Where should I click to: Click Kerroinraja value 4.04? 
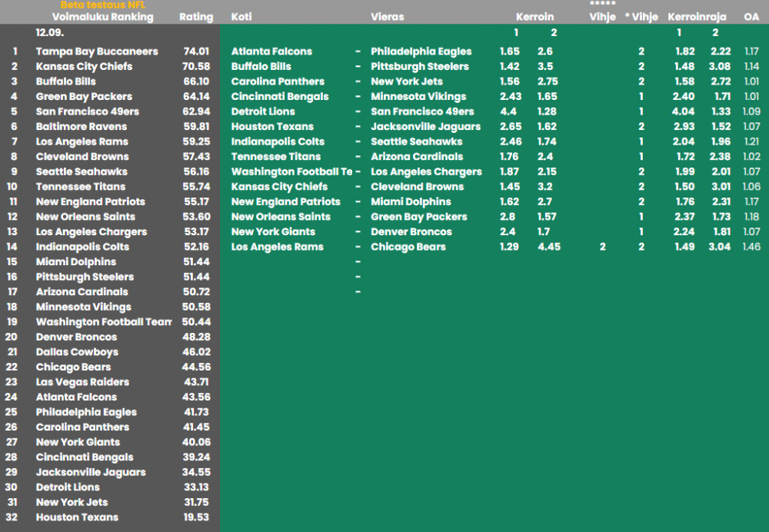(x=683, y=111)
